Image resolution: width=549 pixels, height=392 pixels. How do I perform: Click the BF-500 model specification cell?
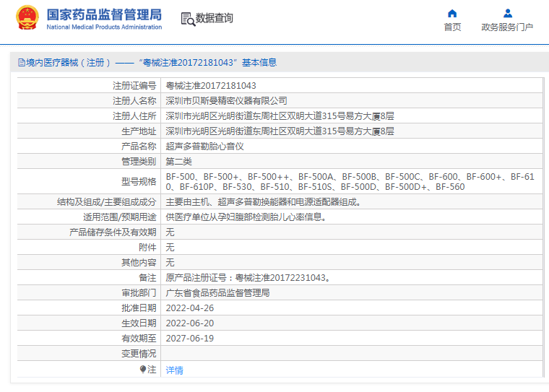350,182
